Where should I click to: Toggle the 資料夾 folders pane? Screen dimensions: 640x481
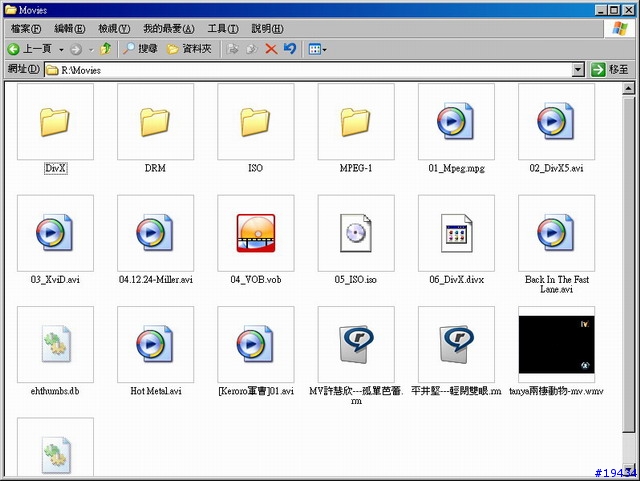tap(189, 49)
